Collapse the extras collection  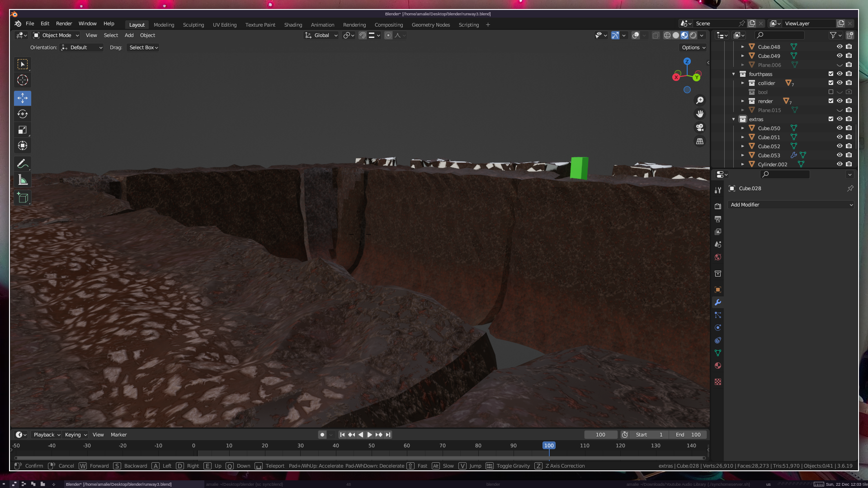[733, 119]
